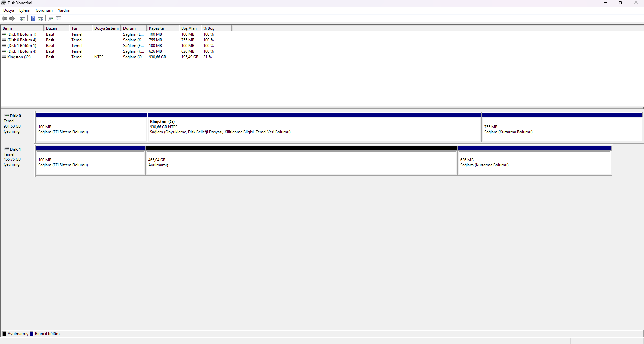The image size is (644, 344).
Task: Sort by the Durum column header
Action: [x=134, y=28]
